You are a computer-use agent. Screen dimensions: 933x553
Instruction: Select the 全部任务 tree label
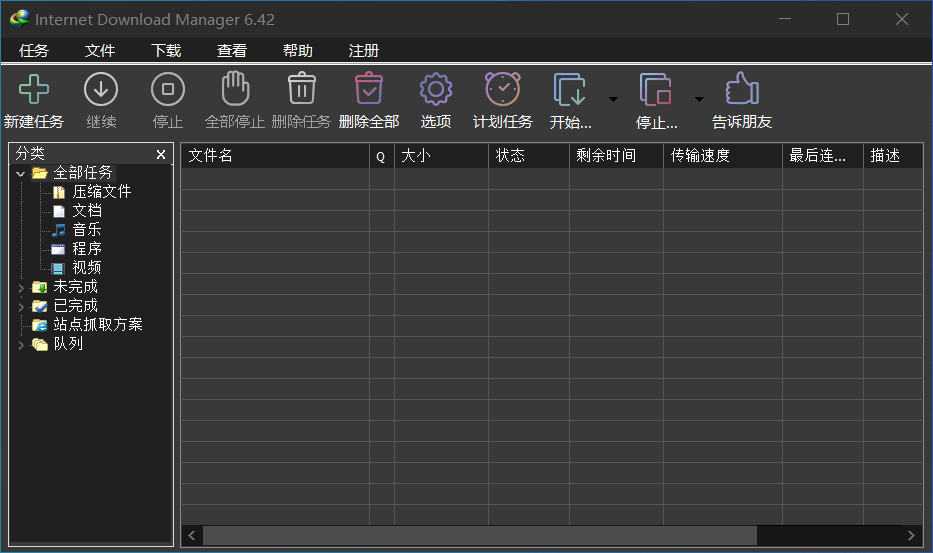click(83, 173)
